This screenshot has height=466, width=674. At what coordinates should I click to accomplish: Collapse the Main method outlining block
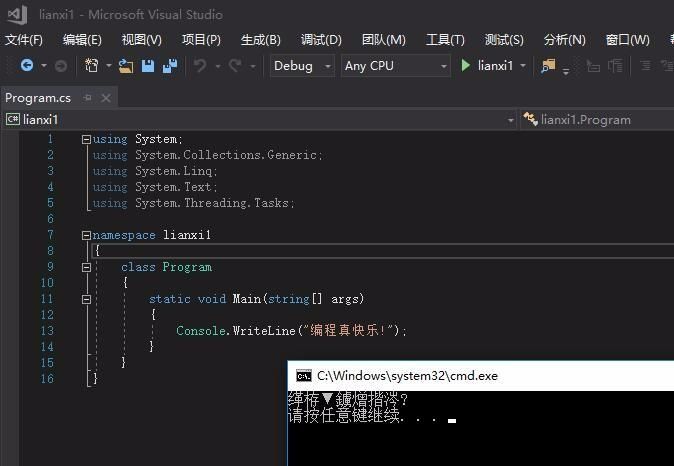(86, 299)
